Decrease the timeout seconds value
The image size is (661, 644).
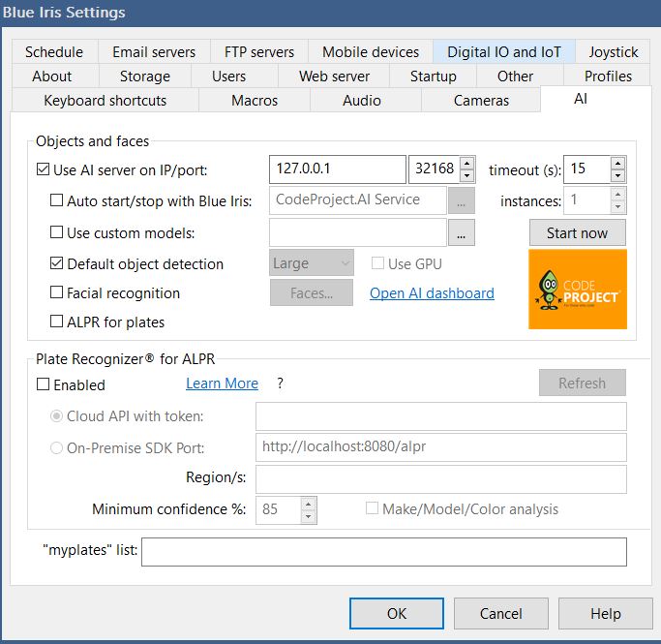[x=617, y=175]
